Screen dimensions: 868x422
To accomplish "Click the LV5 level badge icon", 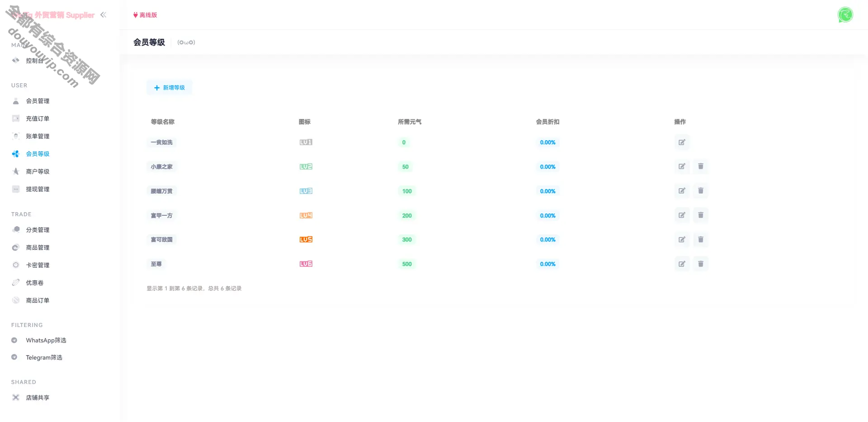I will (x=306, y=240).
